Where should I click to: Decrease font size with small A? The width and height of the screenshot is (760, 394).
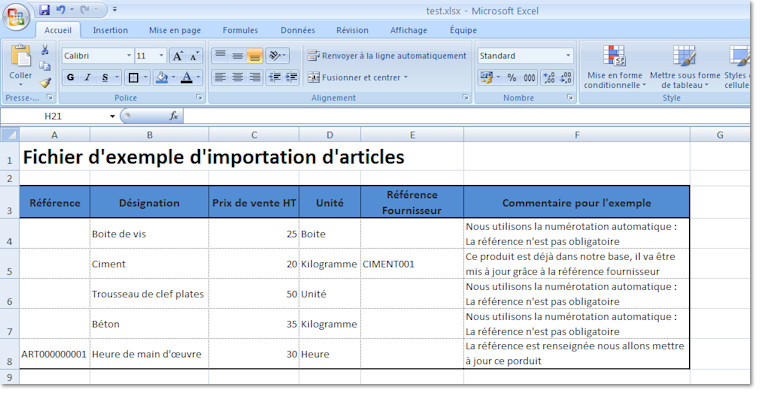coord(194,56)
